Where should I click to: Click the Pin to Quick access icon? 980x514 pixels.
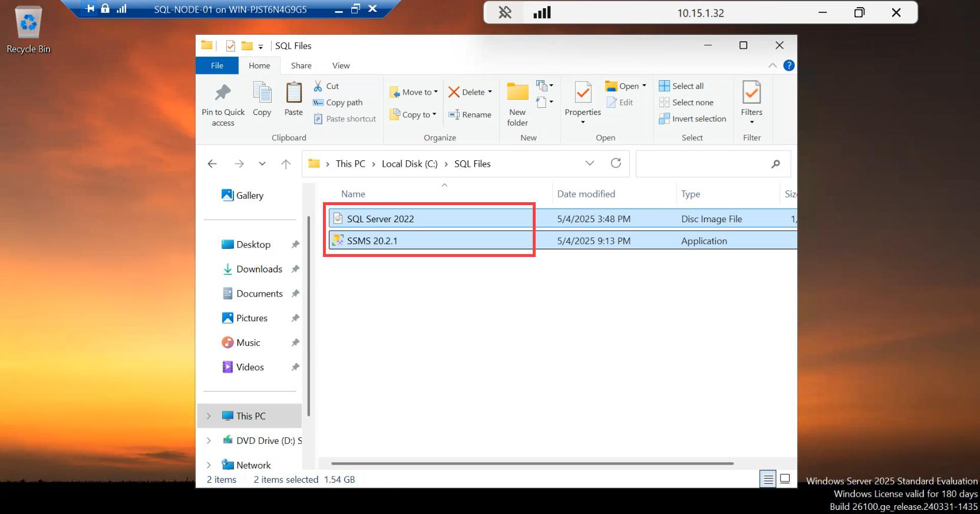[x=223, y=93]
